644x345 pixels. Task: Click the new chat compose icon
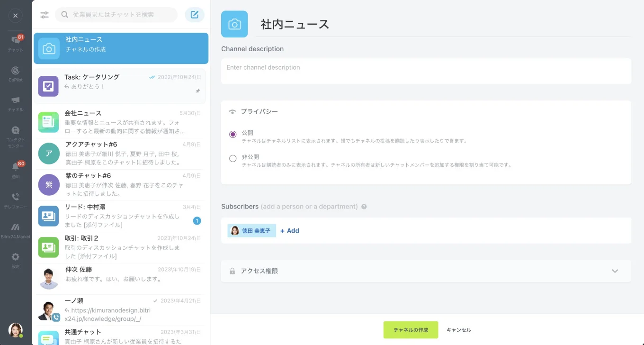coord(195,15)
